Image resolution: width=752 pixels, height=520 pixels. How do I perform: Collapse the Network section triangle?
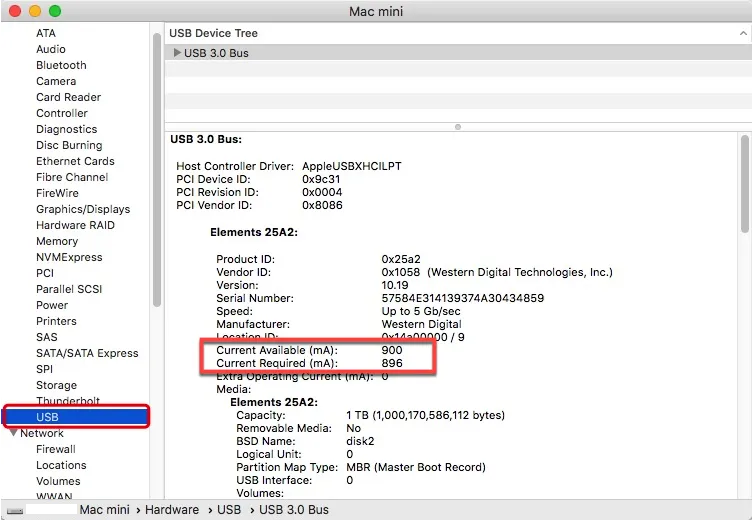13,433
